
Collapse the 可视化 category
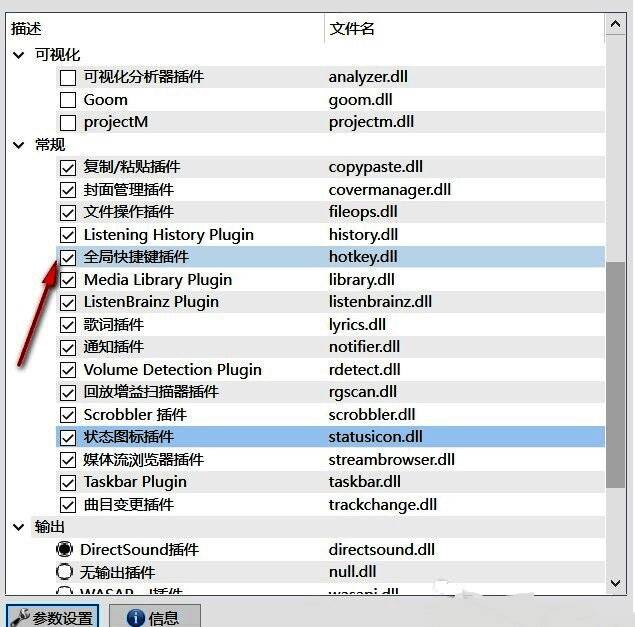click(x=19, y=55)
